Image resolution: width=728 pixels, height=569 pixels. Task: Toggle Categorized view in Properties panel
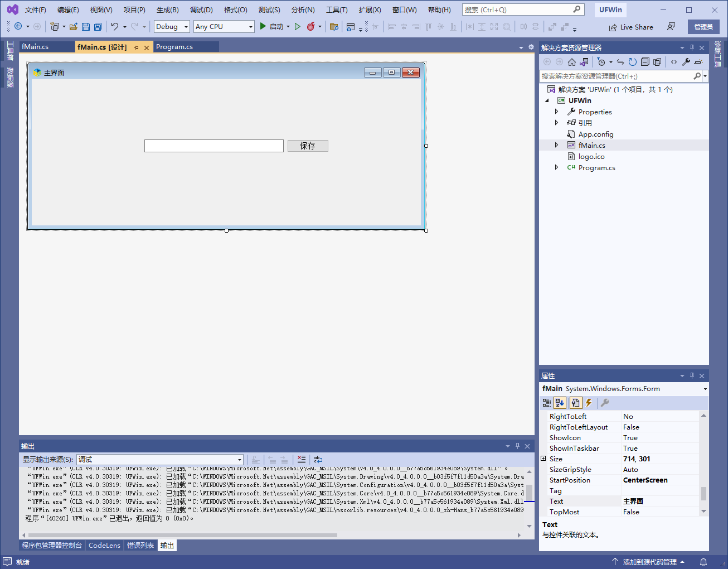pyautogui.click(x=547, y=403)
